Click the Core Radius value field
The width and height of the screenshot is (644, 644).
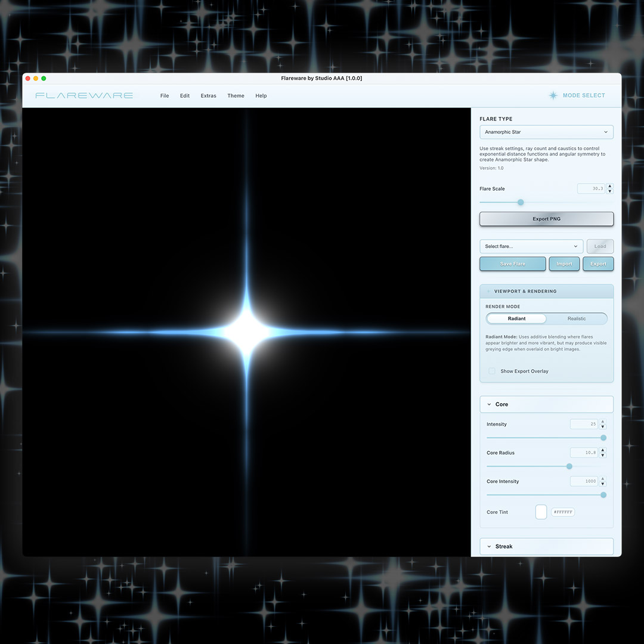coord(584,453)
